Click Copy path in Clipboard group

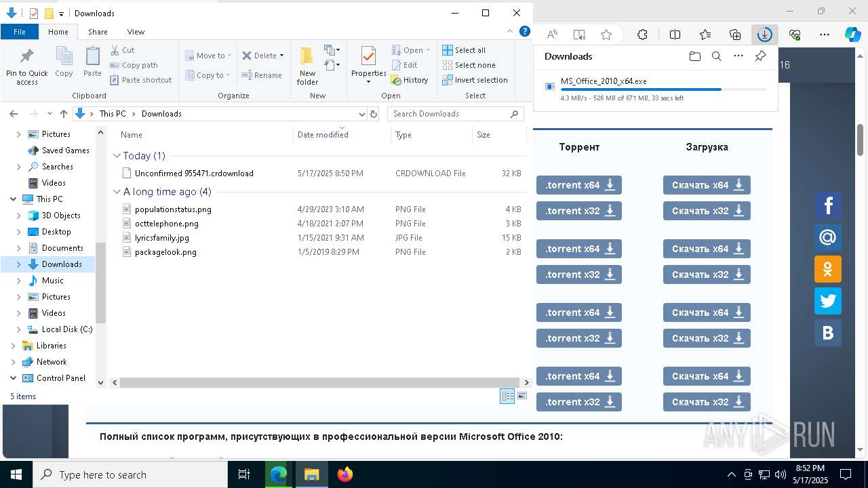pos(134,65)
